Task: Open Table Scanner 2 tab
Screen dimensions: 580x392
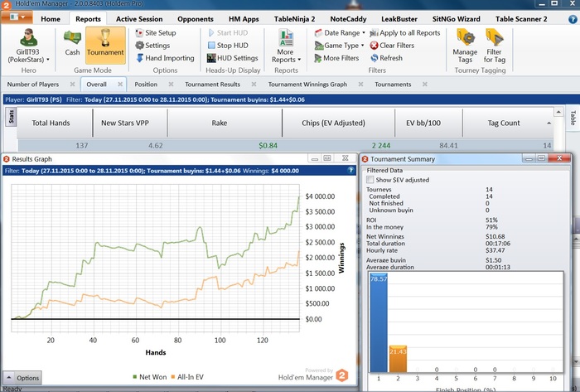Action: tap(521, 19)
